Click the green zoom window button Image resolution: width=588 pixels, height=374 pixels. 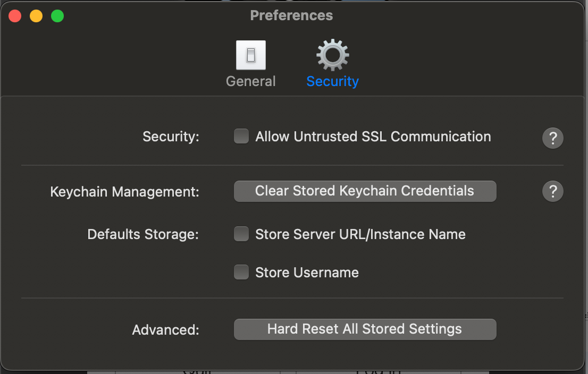click(x=57, y=16)
